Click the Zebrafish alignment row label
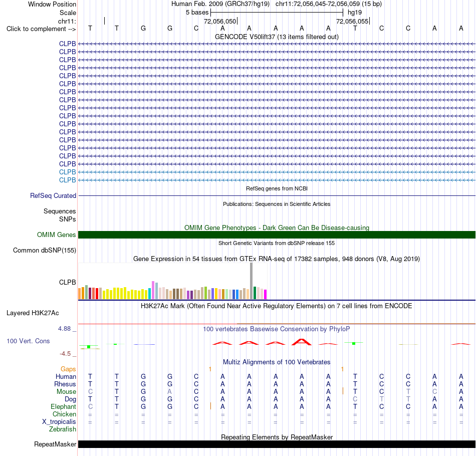The height and width of the screenshot is (456, 476). 63,429
